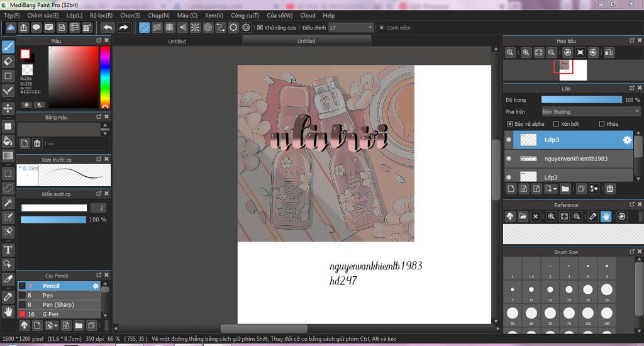The image size is (644, 346).
Task: Click the Redo arrow
Action: point(123,28)
